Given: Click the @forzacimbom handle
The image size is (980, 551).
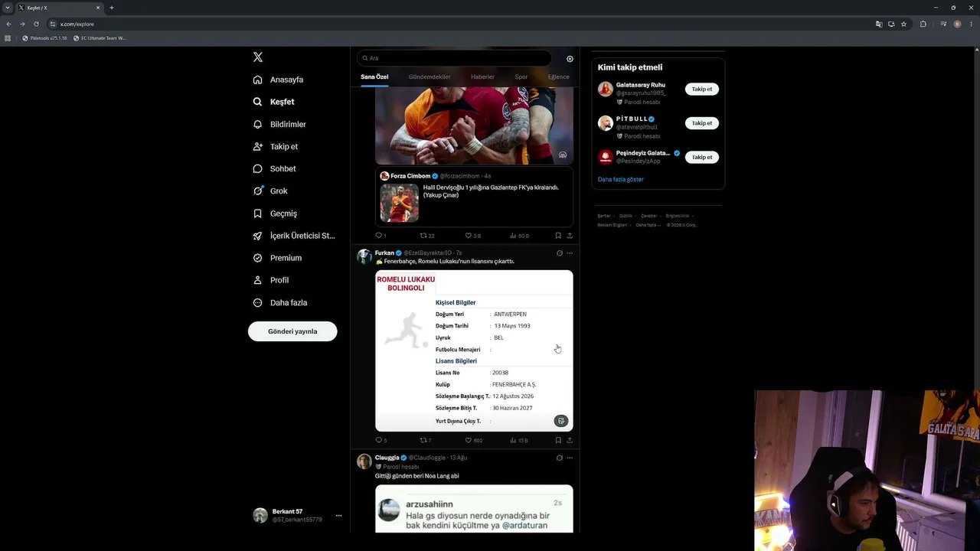Looking at the screenshot, I should 460,176.
